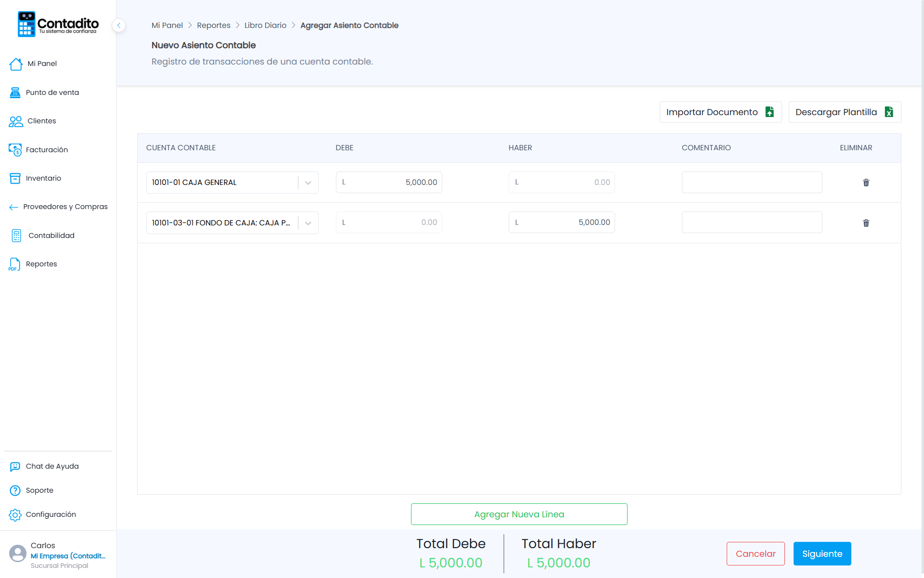The height and width of the screenshot is (578, 924).
Task: Click the CUENTA CONTABLE column header
Action: pyautogui.click(x=181, y=148)
